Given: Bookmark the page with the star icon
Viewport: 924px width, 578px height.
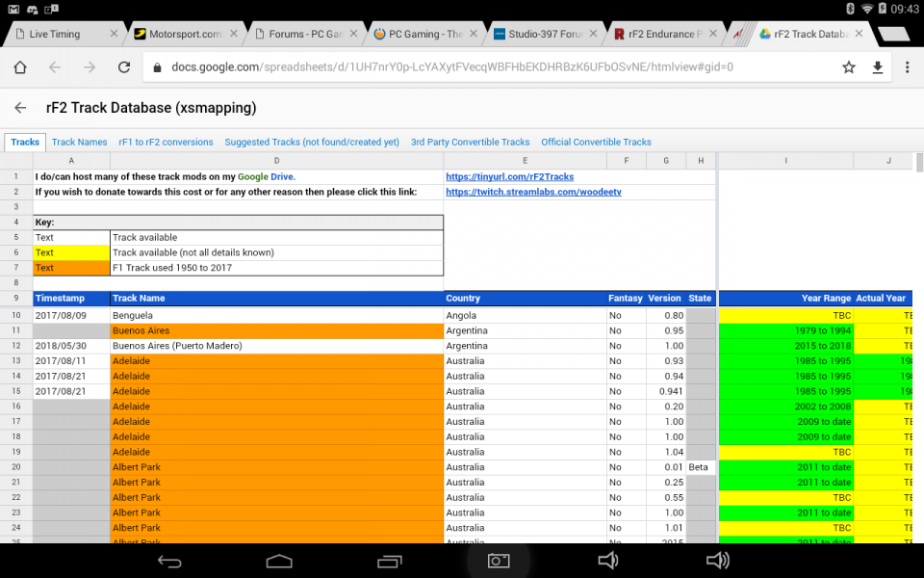Looking at the screenshot, I should (x=849, y=67).
